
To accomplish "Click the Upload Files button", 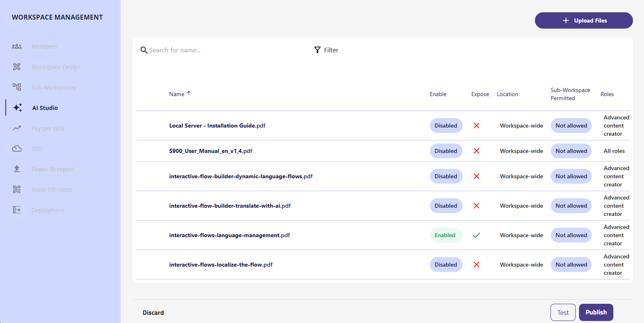I will [x=584, y=20].
